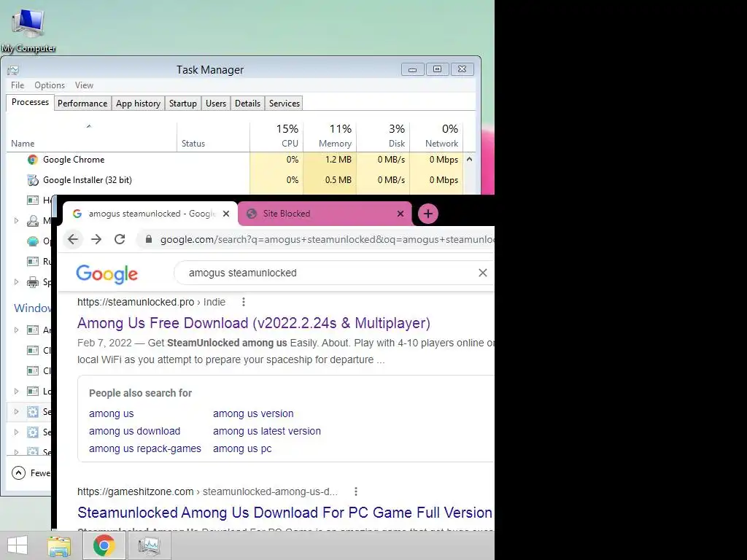Go to the Users tab

click(x=216, y=104)
